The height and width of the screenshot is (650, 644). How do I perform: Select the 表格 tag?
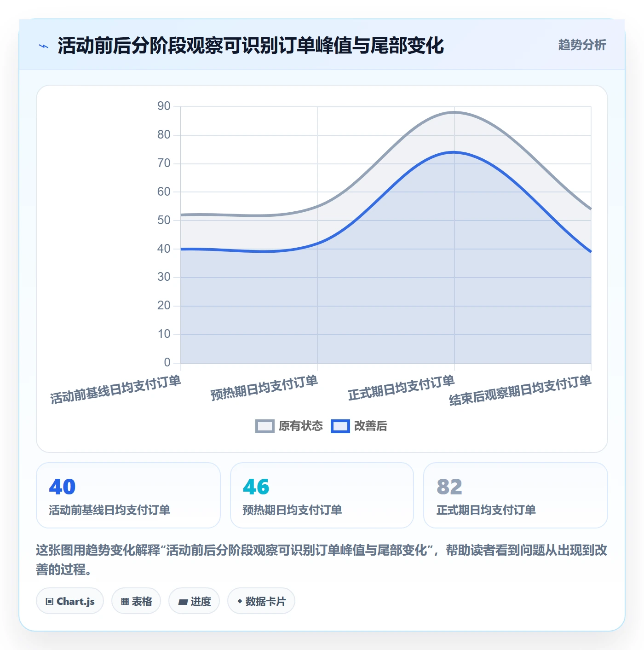click(x=136, y=601)
